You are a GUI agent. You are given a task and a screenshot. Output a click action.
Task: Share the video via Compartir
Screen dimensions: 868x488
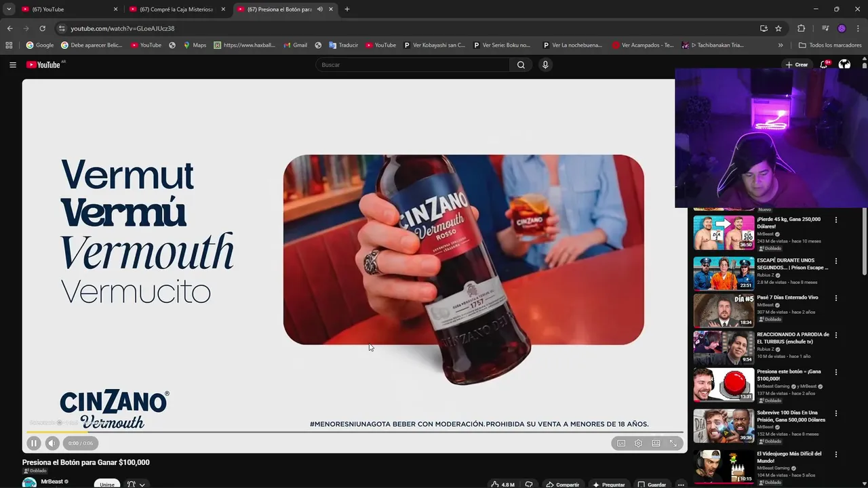[563, 485]
